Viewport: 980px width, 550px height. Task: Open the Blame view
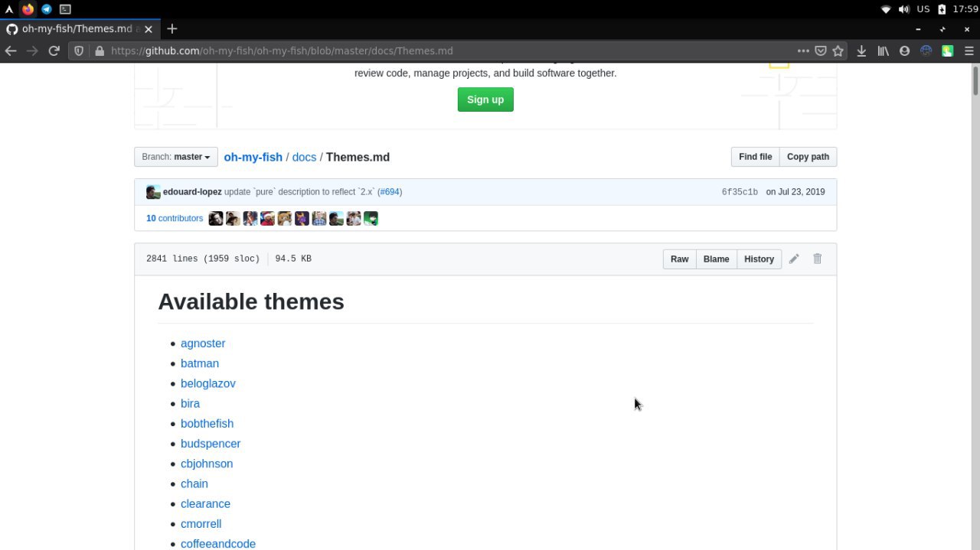716,259
